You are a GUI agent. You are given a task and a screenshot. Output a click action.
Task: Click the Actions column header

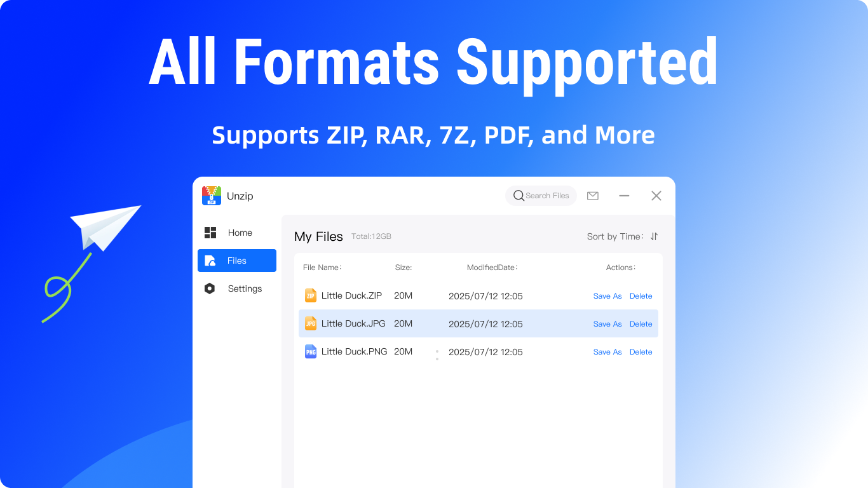click(621, 268)
